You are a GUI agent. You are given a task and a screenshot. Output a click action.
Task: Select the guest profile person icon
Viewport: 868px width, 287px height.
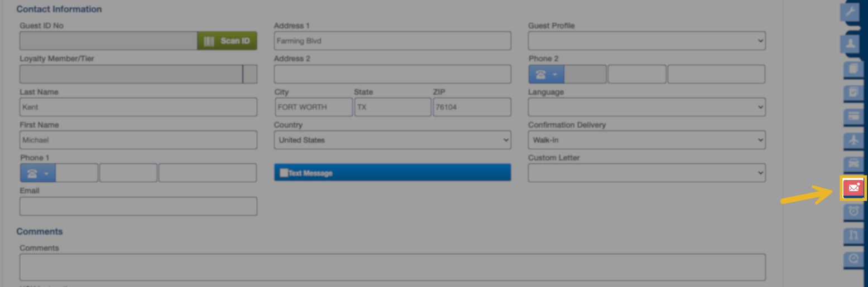852,43
